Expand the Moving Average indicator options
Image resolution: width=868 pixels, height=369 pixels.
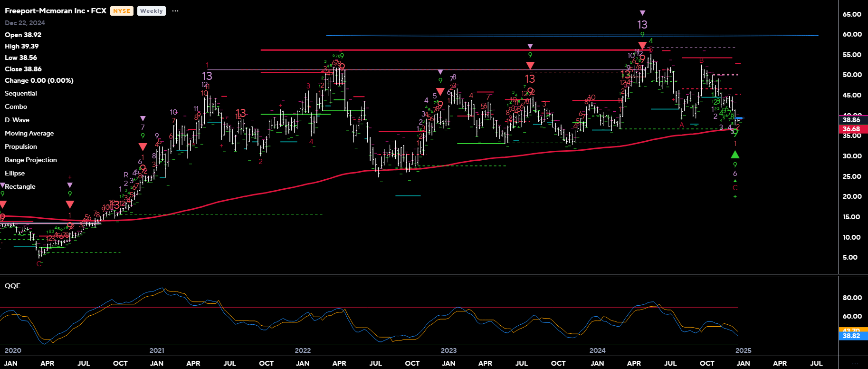point(29,134)
